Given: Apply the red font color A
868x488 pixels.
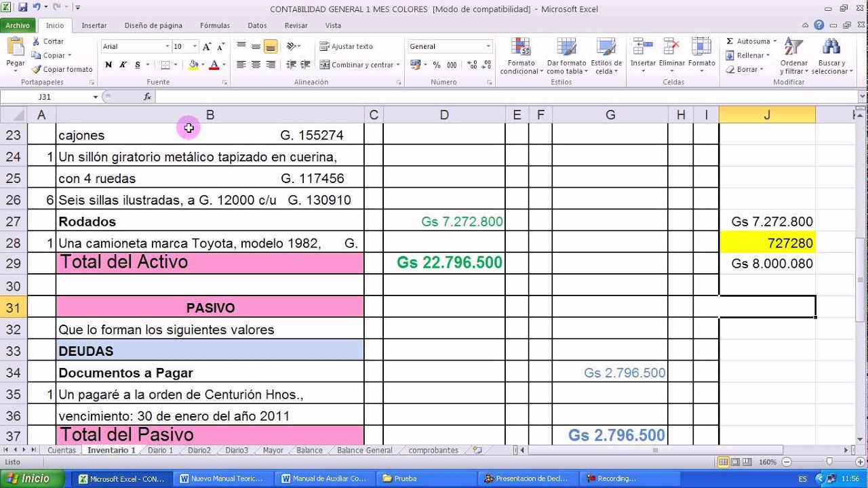Looking at the screenshot, I should pyautogui.click(x=214, y=65).
